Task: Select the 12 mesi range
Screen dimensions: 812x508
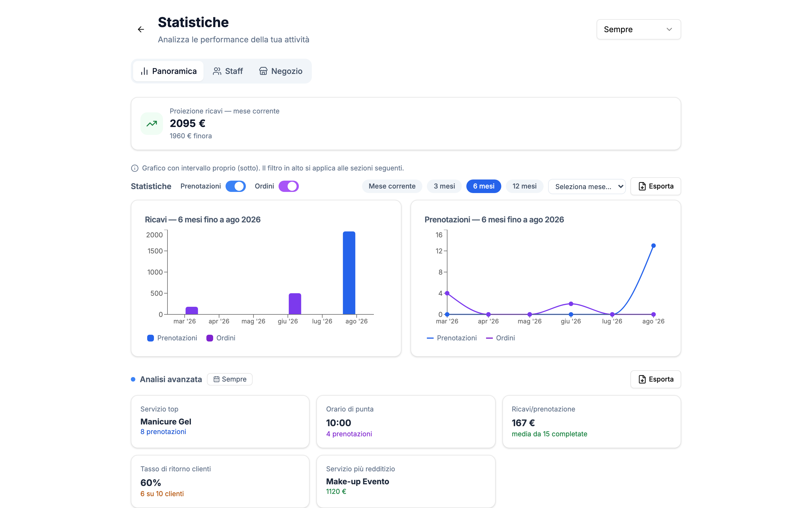Action: (x=524, y=186)
